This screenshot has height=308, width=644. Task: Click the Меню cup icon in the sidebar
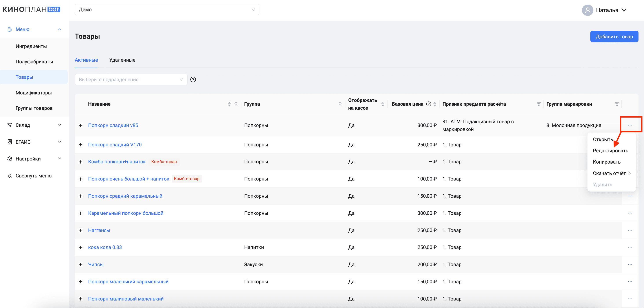coord(9,30)
